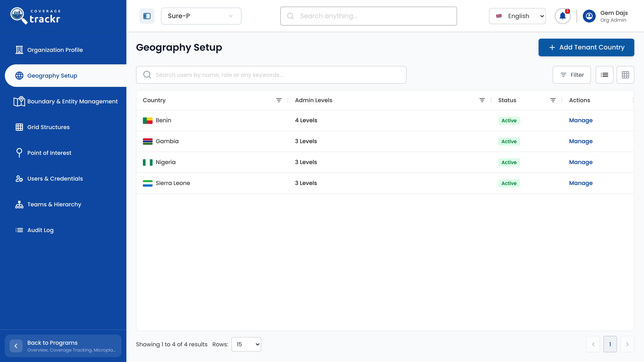Click the Gem Dajs profile name
644x362 pixels.
614,13
